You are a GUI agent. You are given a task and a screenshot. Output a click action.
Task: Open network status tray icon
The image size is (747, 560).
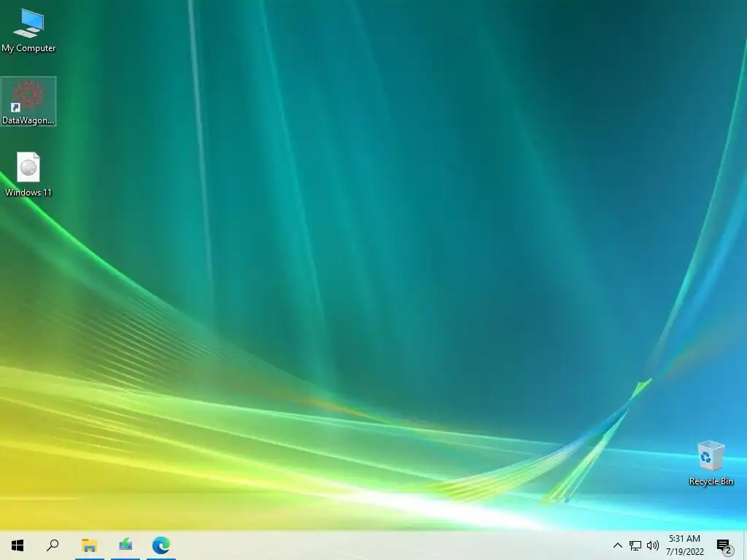pos(635,545)
